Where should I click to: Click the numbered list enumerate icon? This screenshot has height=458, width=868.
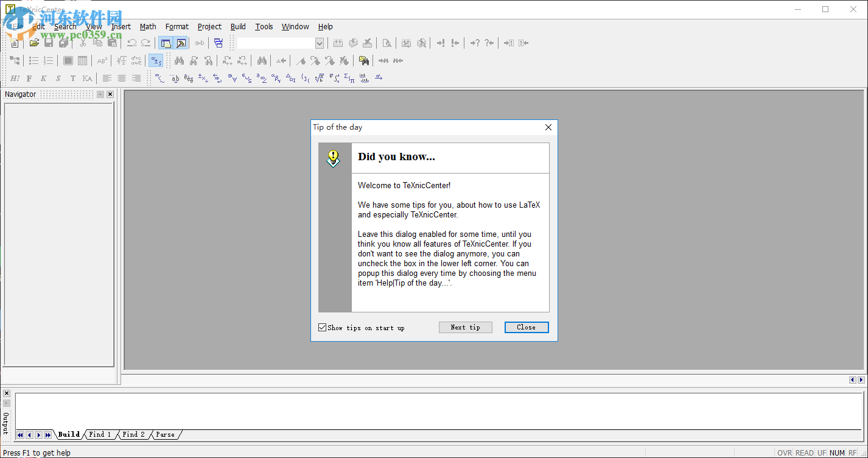coord(49,60)
